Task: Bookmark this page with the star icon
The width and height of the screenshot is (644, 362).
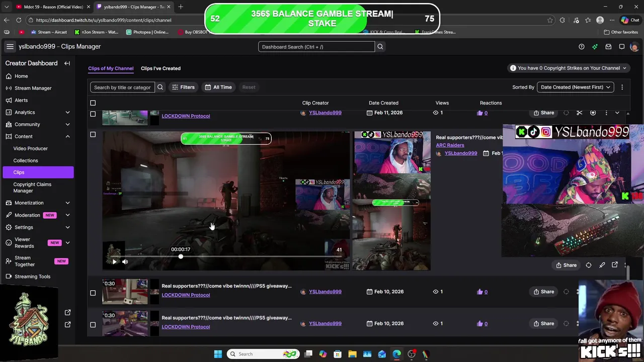Action: point(549,20)
